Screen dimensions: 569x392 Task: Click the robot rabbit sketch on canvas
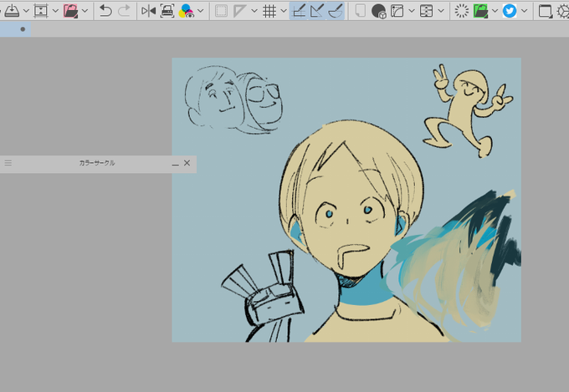263,296
